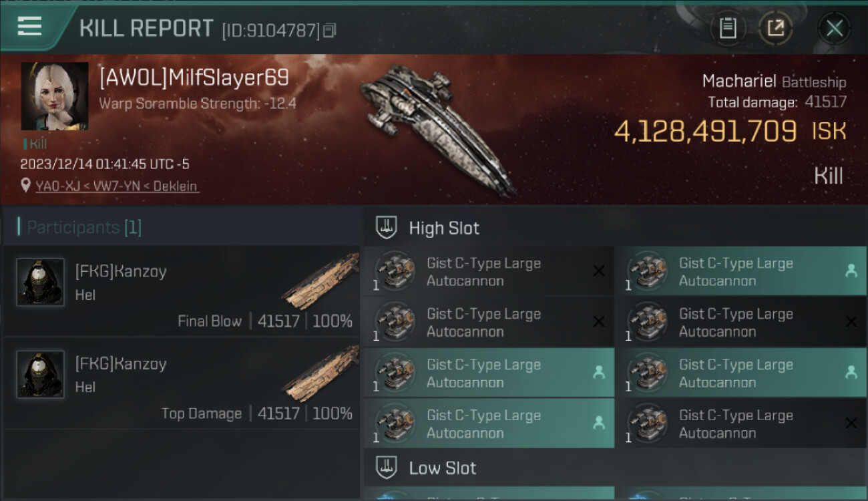Open the Deklein region link

[176, 186]
